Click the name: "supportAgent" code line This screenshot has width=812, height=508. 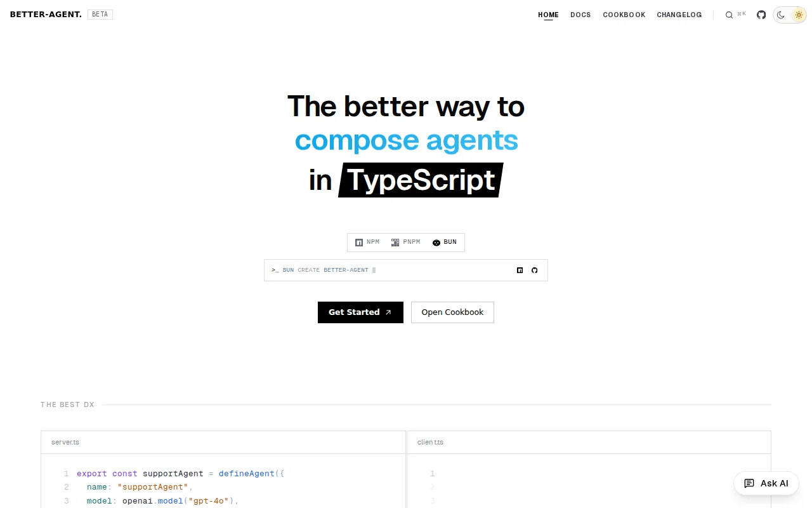click(140, 487)
